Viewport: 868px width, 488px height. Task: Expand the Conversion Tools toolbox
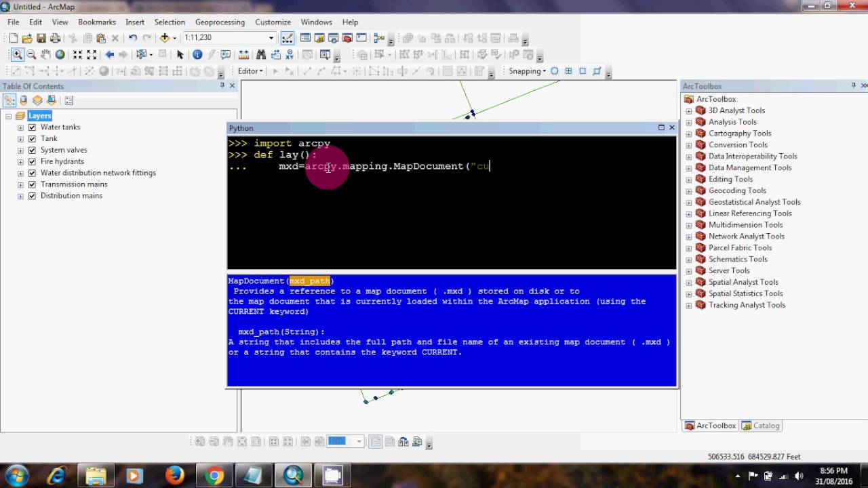pyautogui.click(x=689, y=145)
